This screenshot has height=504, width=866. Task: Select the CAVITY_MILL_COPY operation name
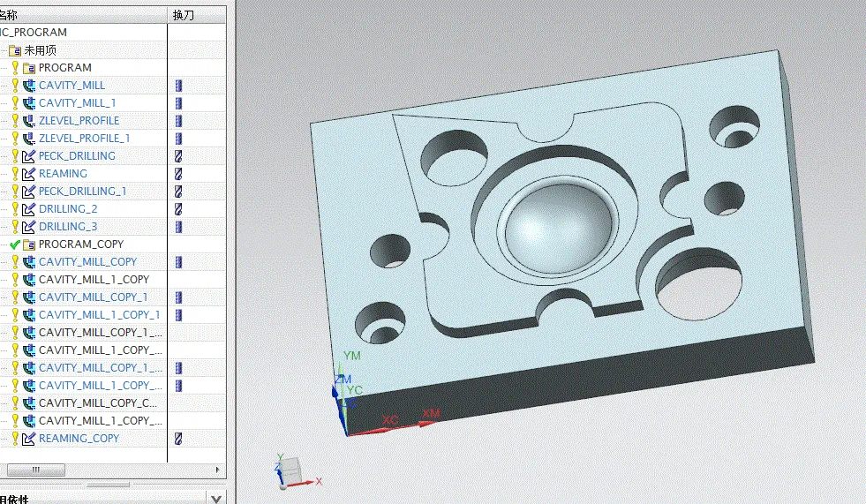point(87,262)
